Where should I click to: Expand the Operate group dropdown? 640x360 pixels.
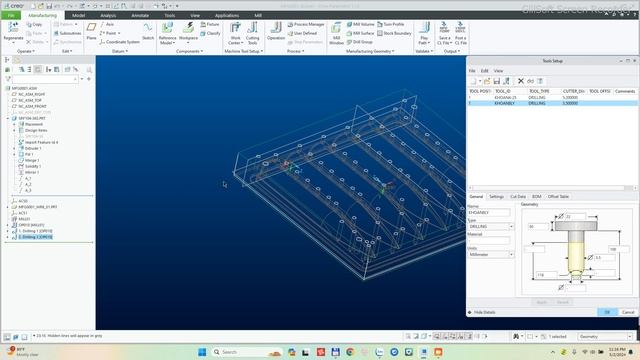pos(26,51)
